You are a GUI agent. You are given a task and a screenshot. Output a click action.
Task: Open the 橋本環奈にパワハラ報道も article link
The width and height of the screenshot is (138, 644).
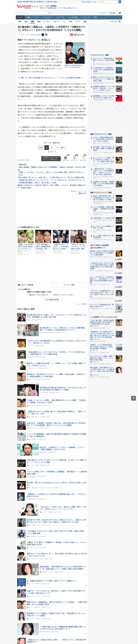coord(57,614)
